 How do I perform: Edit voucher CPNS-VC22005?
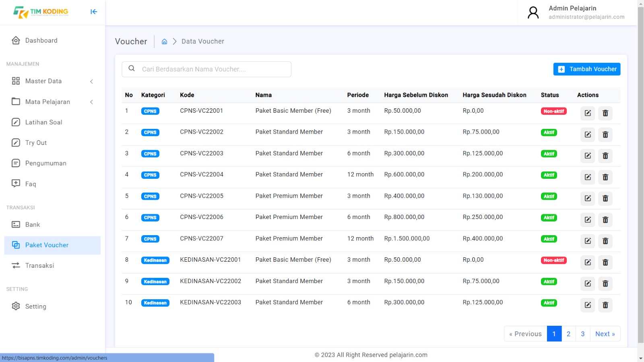pyautogui.click(x=588, y=199)
